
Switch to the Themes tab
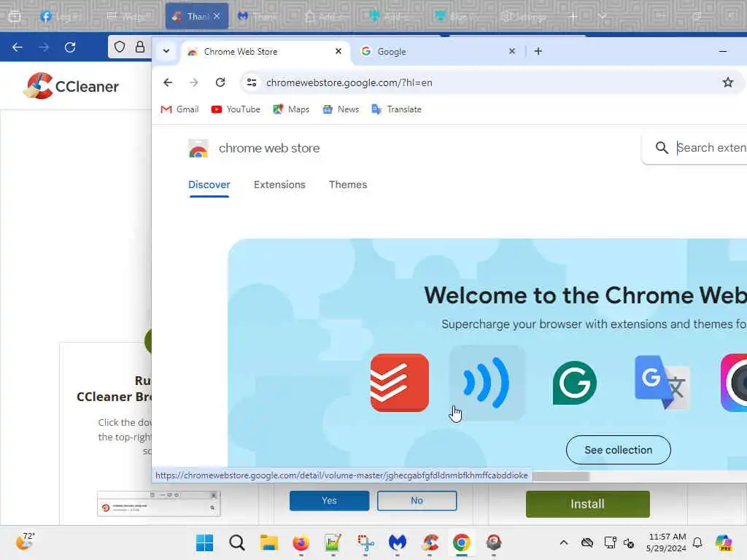[348, 184]
